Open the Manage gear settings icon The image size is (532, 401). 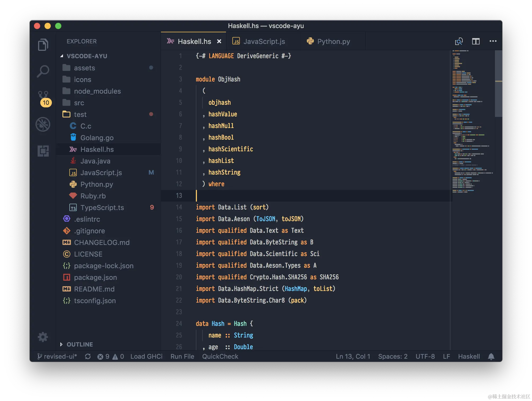43,337
